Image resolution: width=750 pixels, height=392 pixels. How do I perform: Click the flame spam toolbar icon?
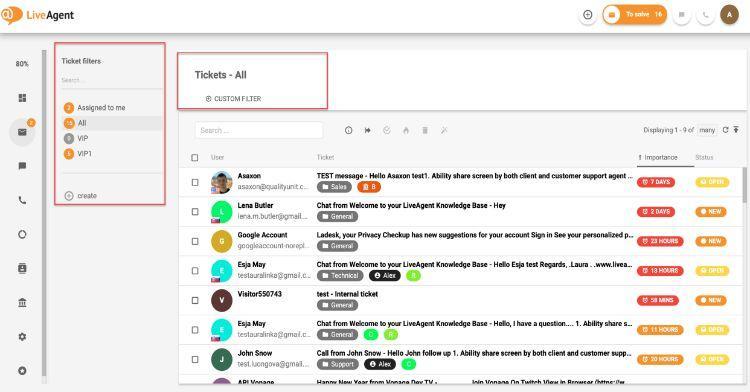pos(406,130)
